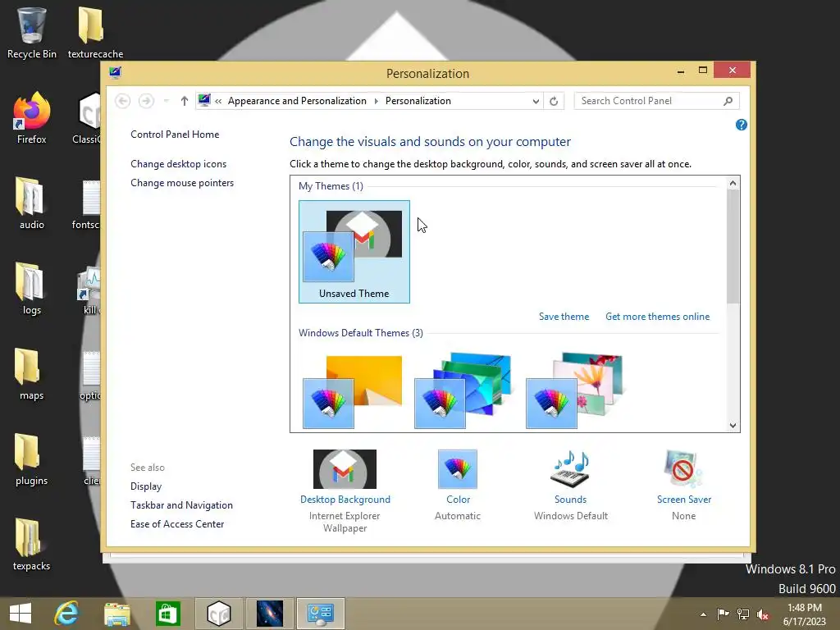
Task: Open Change desktop icons link
Action: tap(178, 164)
